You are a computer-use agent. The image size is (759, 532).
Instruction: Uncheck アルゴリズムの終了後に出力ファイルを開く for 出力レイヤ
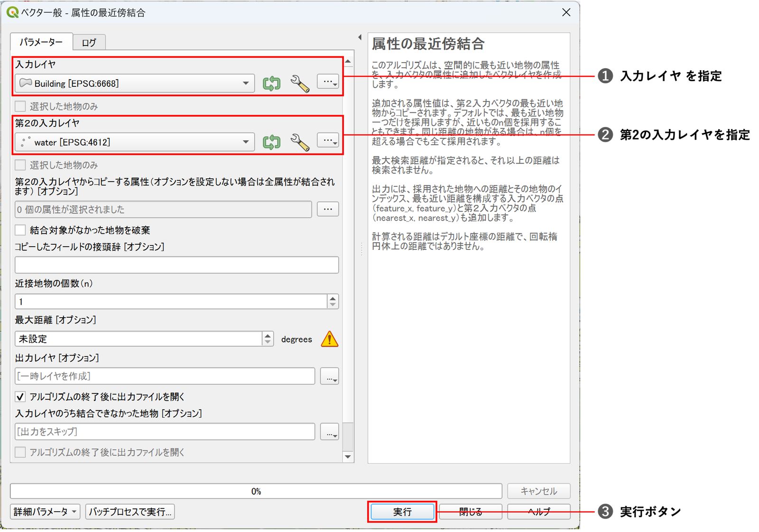(x=20, y=396)
